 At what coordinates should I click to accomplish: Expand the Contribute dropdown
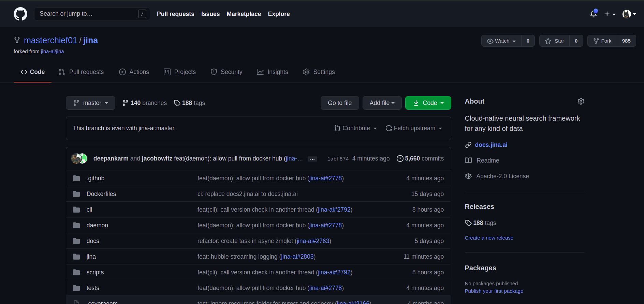coord(355,128)
